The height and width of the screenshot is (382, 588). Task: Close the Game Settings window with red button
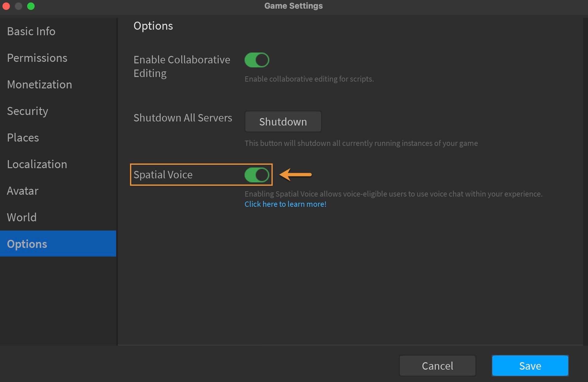point(6,6)
